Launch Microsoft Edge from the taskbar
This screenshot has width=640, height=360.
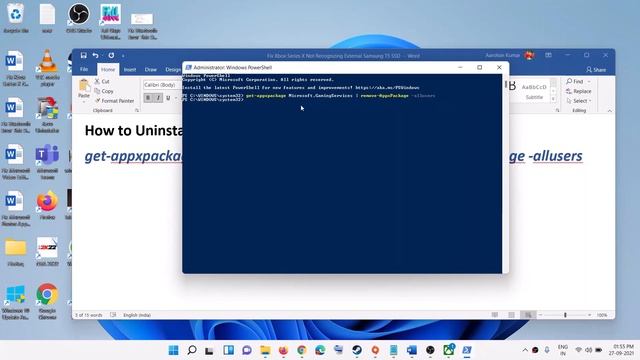click(320, 350)
